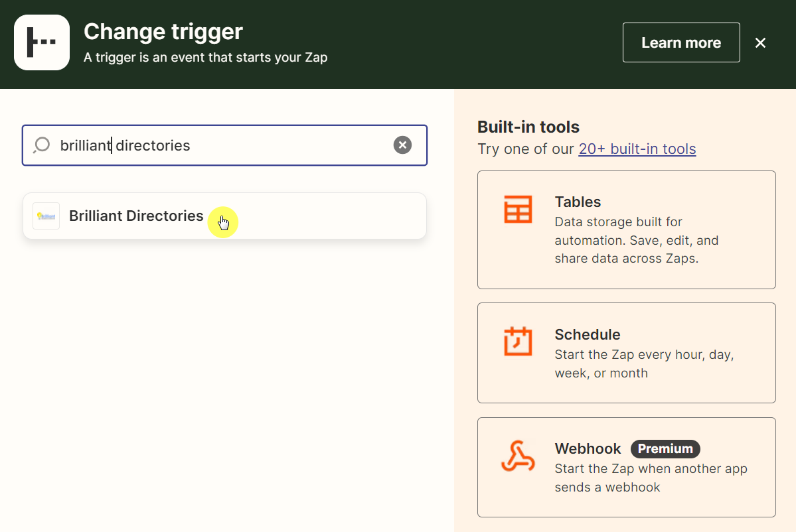
Task: Click the Premium badge on Webhook
Action: 665,449
